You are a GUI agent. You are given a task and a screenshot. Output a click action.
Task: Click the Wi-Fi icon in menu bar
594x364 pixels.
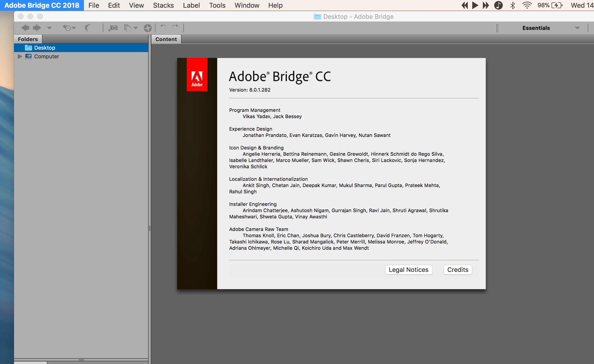(x=527, y=5)
